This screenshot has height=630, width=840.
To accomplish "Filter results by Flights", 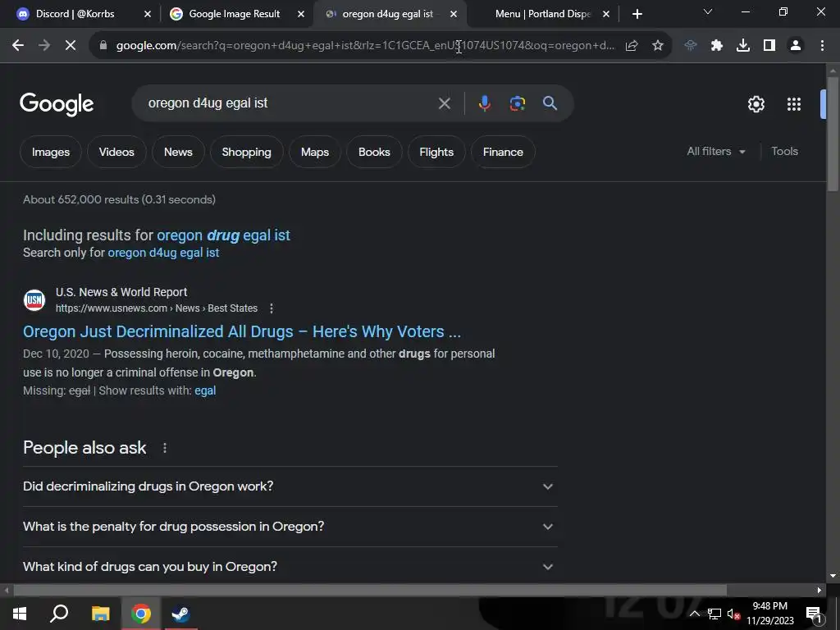I will [x=436, y=152].
